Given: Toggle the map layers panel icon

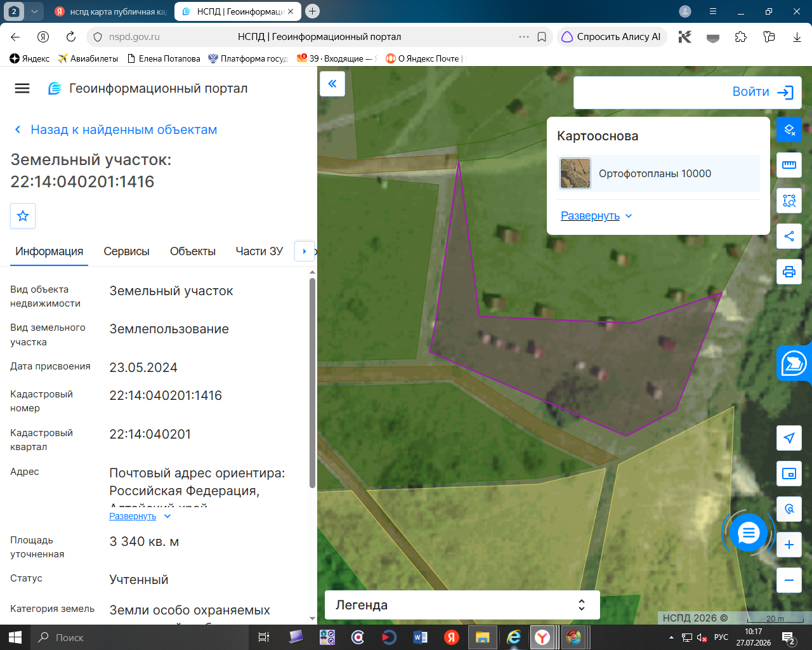Looking at the screenshot, I should tap(789, 129).
